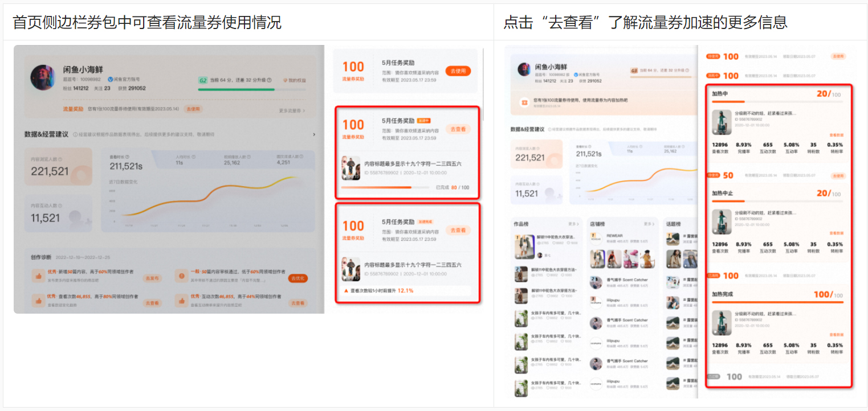The width and height of the screenshot is (868, 411).
Task: Open content thumbnail in 加热完成 card
Action: (x=722, y=322)
